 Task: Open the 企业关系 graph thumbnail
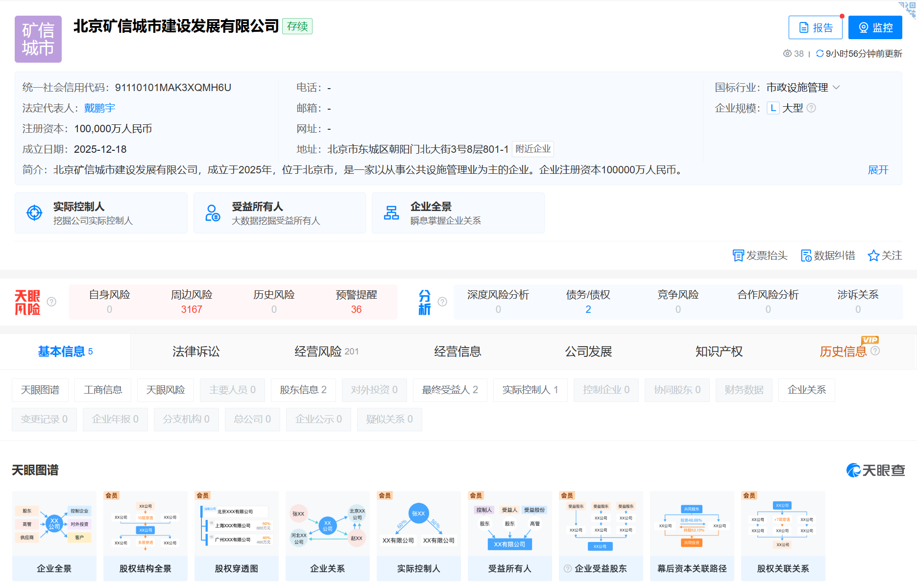(x=328, y=536)
